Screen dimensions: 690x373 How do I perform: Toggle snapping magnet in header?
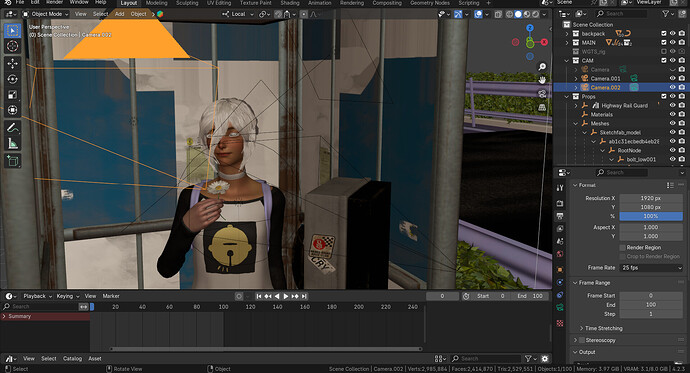(278, 14)
